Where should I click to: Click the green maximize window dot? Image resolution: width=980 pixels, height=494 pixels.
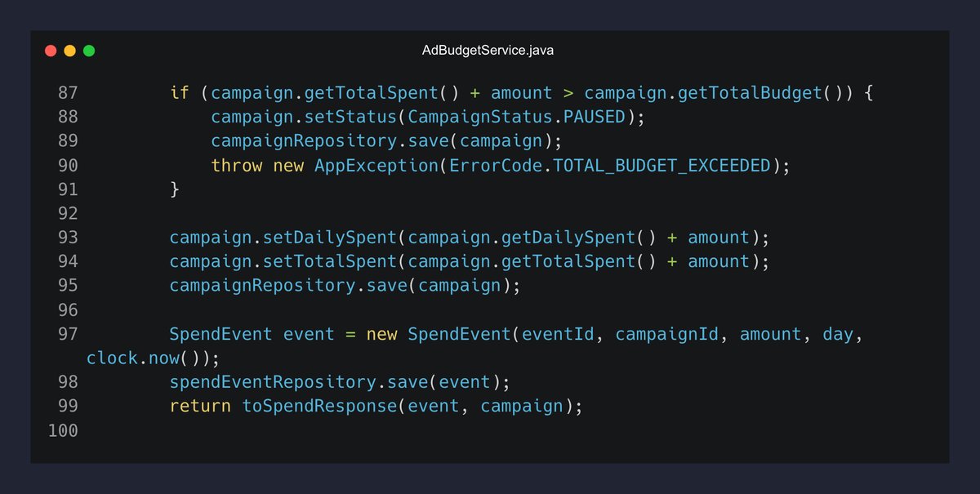pos(89,51)
